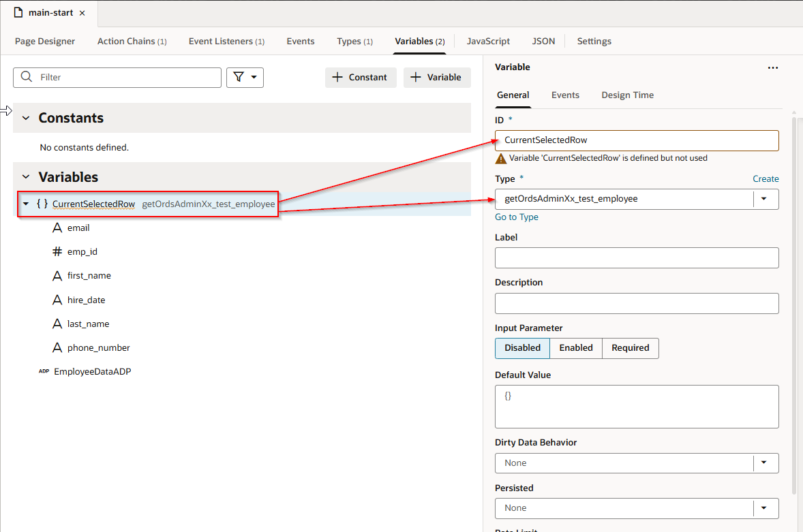Click the object braces icon of CurrentSelectedRow

tap(42, 204)
